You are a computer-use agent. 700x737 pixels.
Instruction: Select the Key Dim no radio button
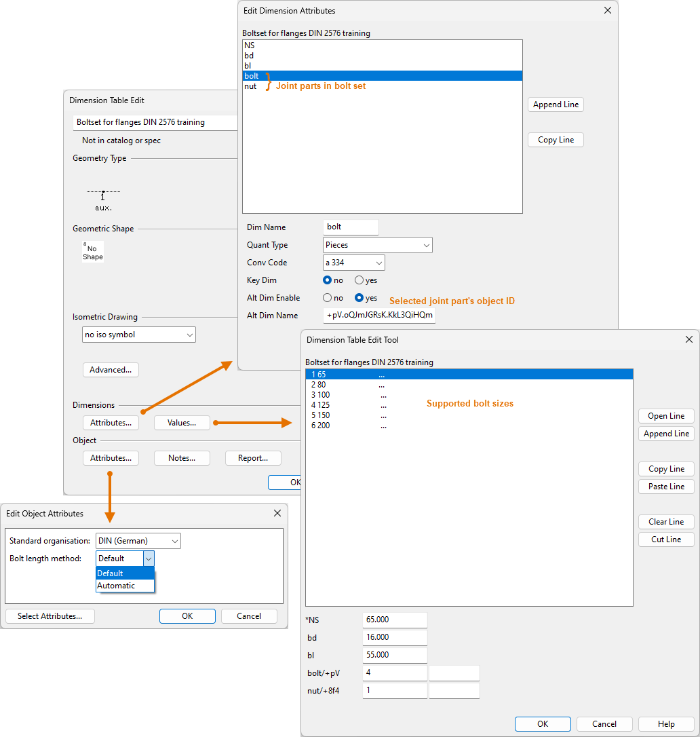point(328,280)
